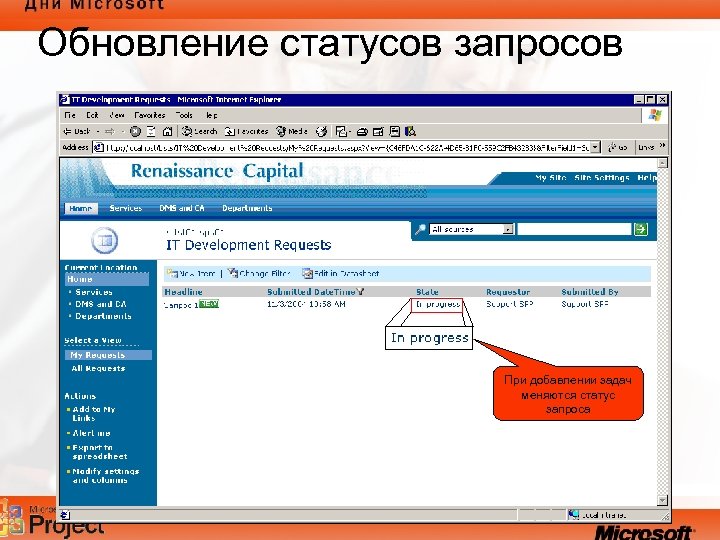Open the Favorites menu
The image size is (720, 540).
pyautogui.click(x=150, y=115)
